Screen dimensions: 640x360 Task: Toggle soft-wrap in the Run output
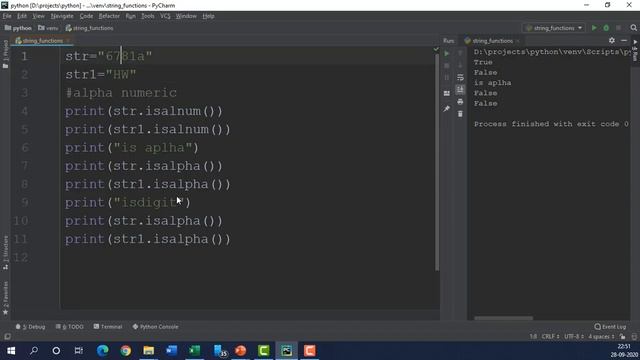click(460, 77)
